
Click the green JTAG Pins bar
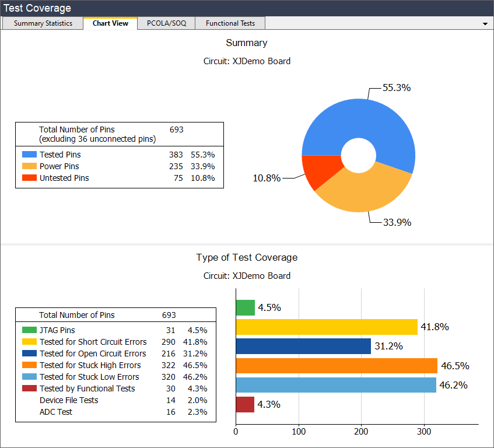point(245,308)
